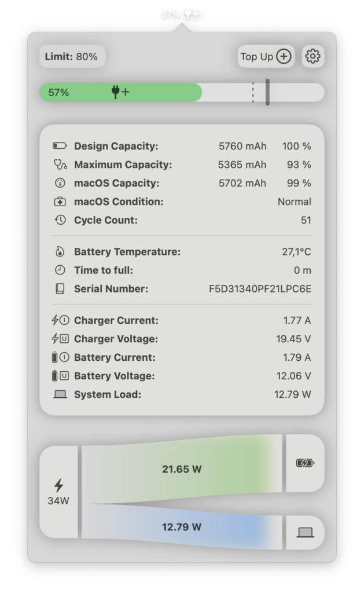This screenshot has height=593, width=364.
Task: Click the macOS Condition medical kit icon
Action: (60, 202)
